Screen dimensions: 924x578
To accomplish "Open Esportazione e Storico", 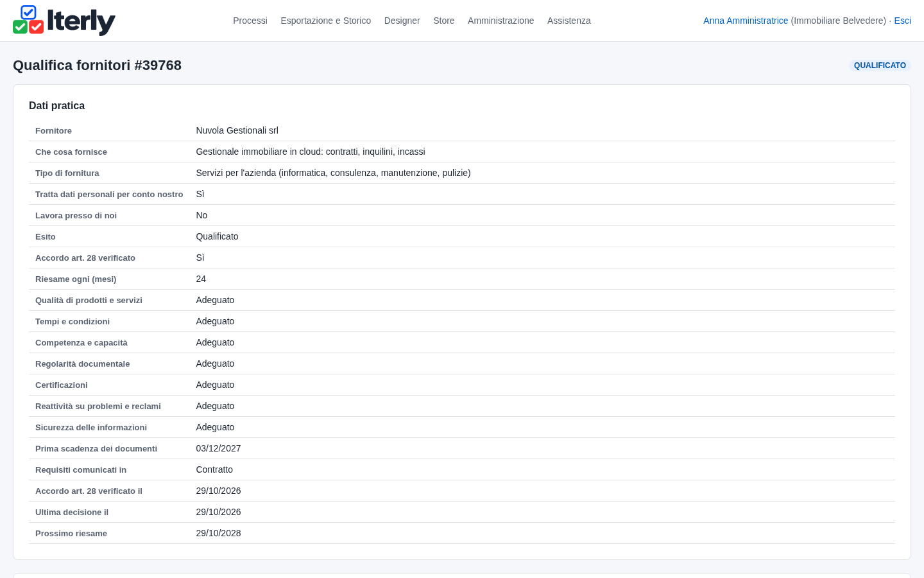I will coord(326,21).
